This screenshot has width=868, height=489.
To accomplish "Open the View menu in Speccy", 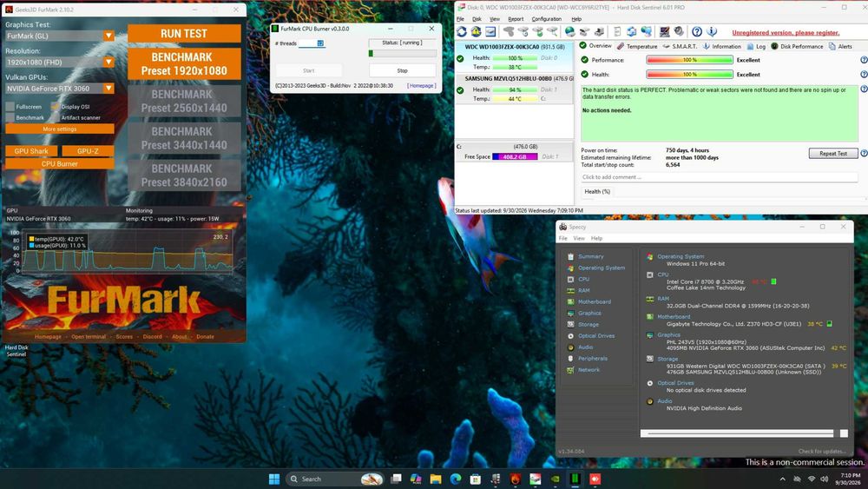I will (x=579, y=238).
